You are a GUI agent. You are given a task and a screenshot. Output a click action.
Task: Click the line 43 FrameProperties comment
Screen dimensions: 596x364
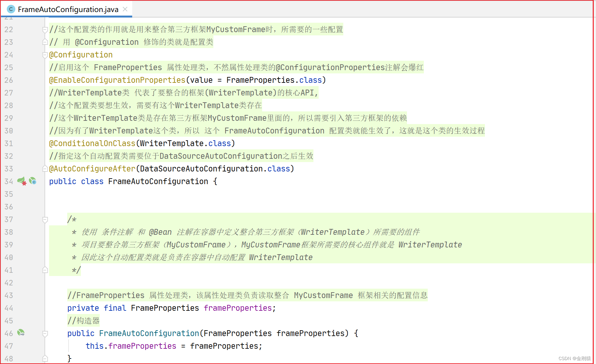247,295
